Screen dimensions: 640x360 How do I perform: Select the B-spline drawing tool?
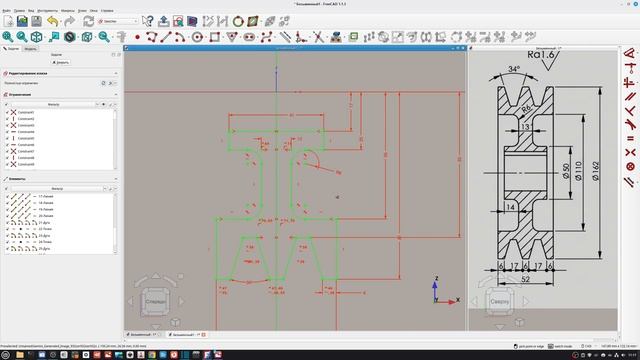point(267,37)
